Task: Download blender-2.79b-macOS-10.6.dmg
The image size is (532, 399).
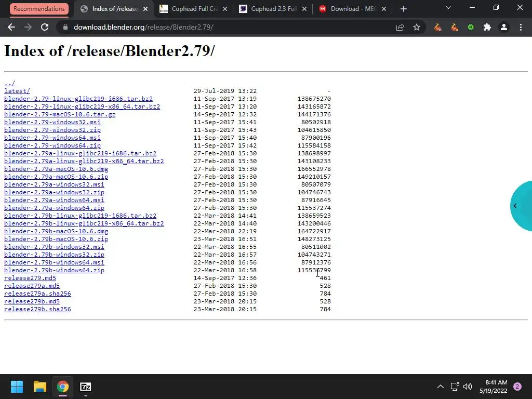Action: [x=56, y=231]
